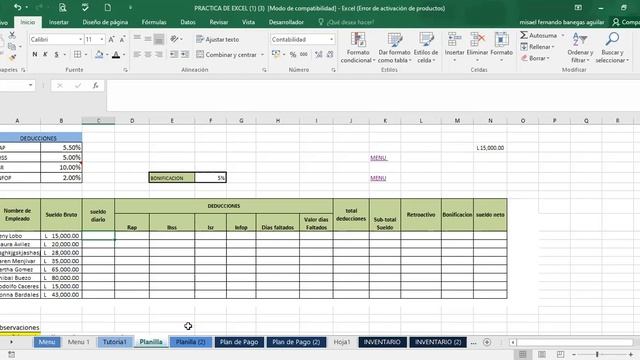Open the Datos ribbon tab

click(x=188, y=22)
